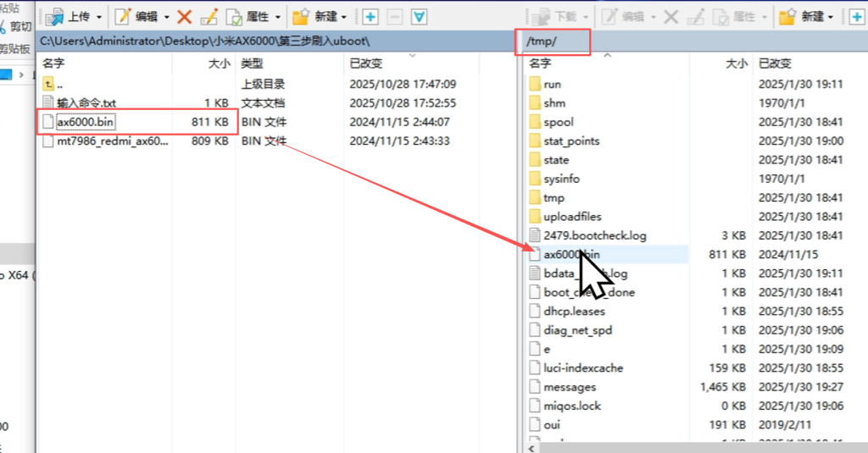Click the right panel 新建 new button
This screenshot has width=868, height=453.
[x=801, y=17]
